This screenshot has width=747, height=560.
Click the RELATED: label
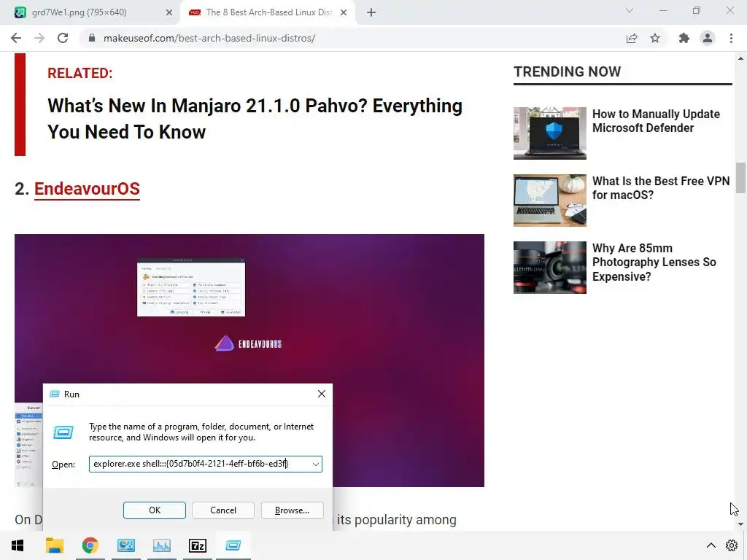click(80, 73)
